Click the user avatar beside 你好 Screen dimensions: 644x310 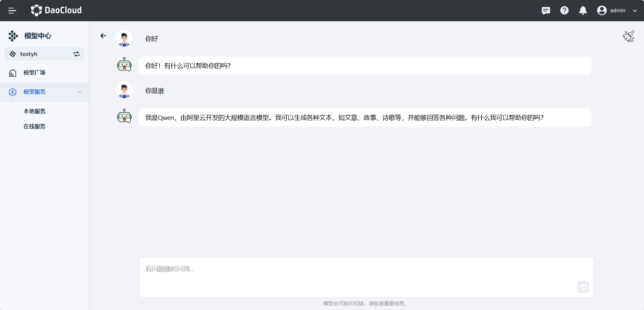124,38
